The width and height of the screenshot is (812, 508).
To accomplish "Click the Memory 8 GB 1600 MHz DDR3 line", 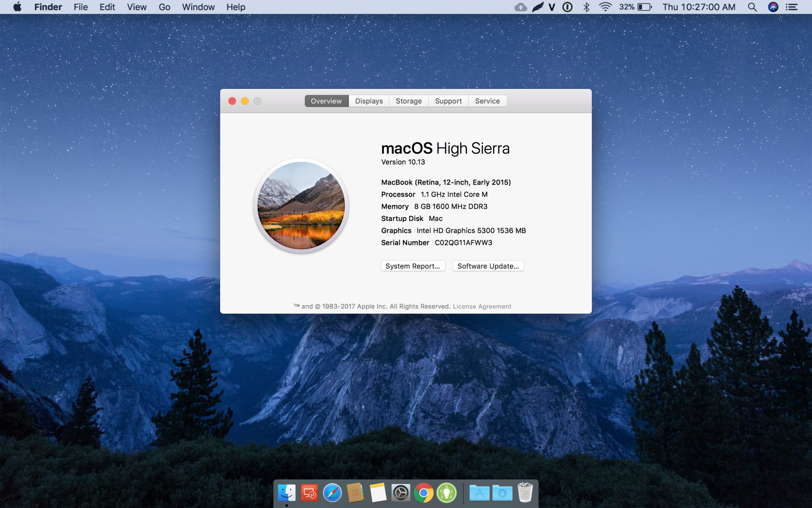I will 435,206.
